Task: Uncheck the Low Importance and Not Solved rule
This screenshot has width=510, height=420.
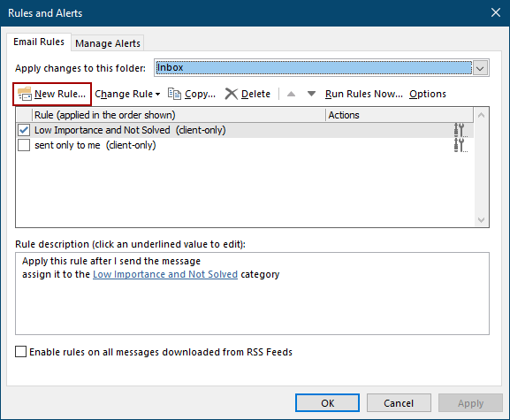Action: tap(24, 130)
